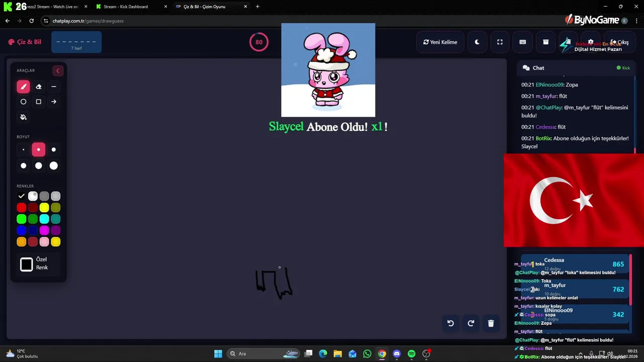This screenshot has width=644, height=362.
Task: Go back in browser history
Action: 7,21
